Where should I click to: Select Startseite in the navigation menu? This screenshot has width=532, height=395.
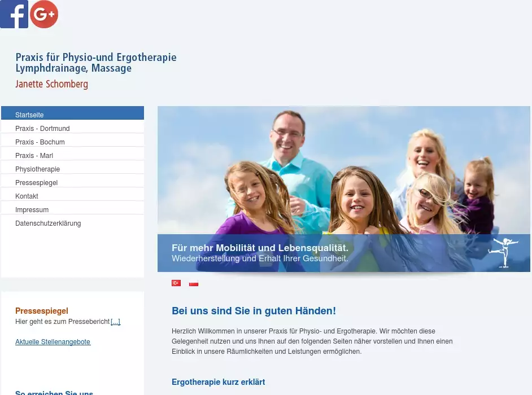coord(29,115)
